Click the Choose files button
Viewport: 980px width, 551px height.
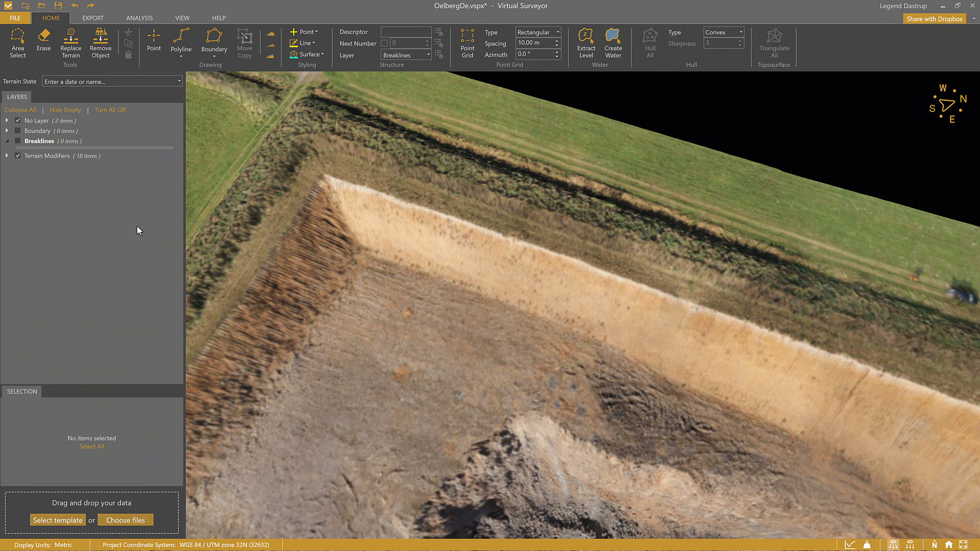[126, 520]
